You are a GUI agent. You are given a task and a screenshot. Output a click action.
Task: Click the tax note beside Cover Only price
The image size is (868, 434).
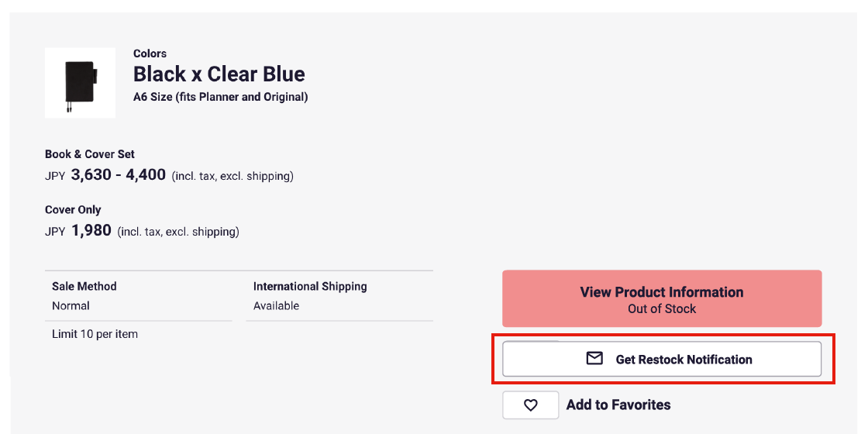(x=178, y=232)
